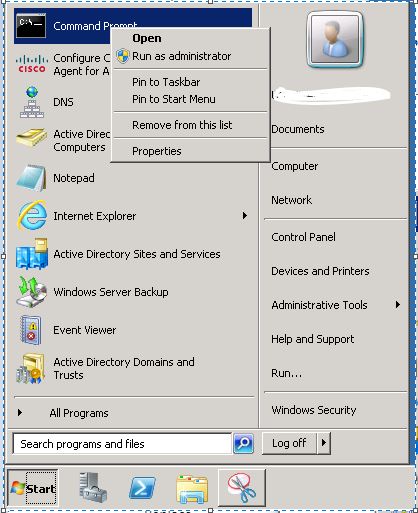Open Administrative Tools
The height and width of the screenshot is (513, 418).
[x=319, y=305]
